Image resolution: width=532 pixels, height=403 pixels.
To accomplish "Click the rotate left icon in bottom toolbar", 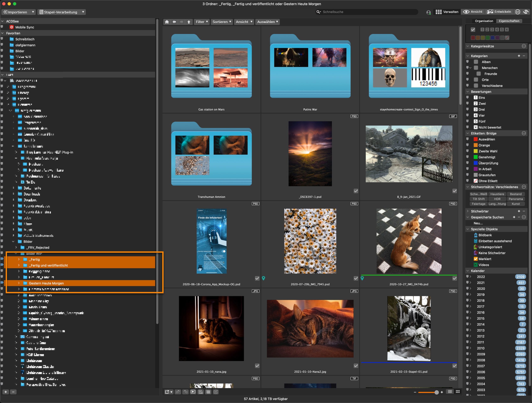I will (x=178, y=392).
